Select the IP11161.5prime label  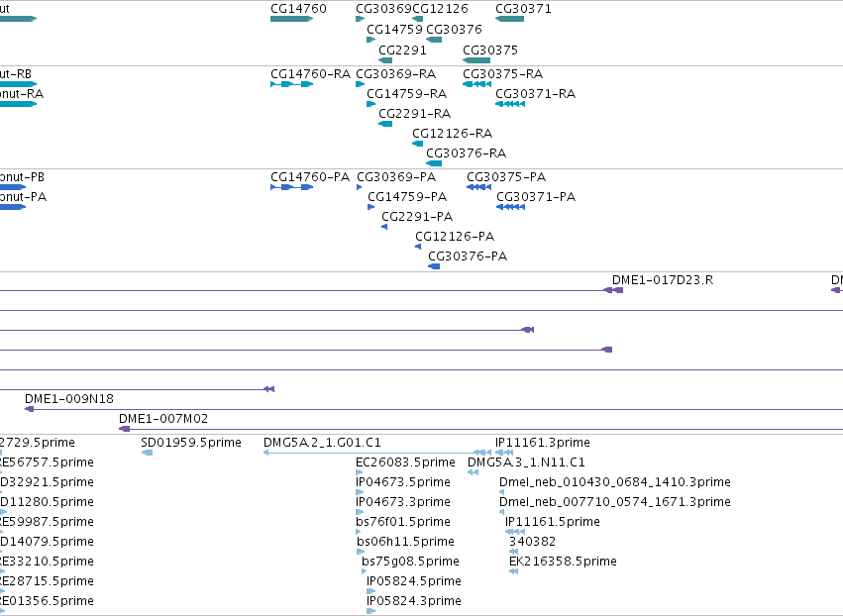[553, 521]
